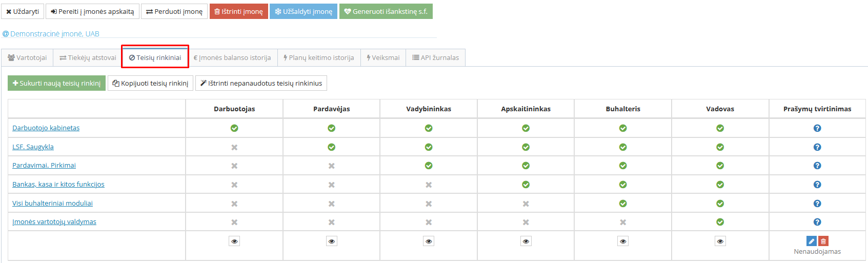This screenshot has width=868, height=263.
Task: Click the grey X for Buhalteris, Įmonės vartotojų valdymas
Action: [x=623, y=222]
